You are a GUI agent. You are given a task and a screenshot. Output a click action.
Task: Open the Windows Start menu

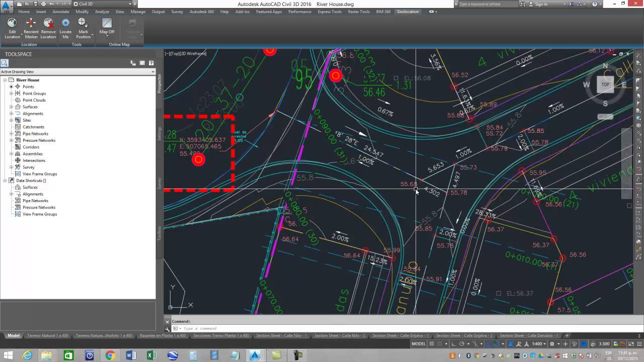point(9,355)
